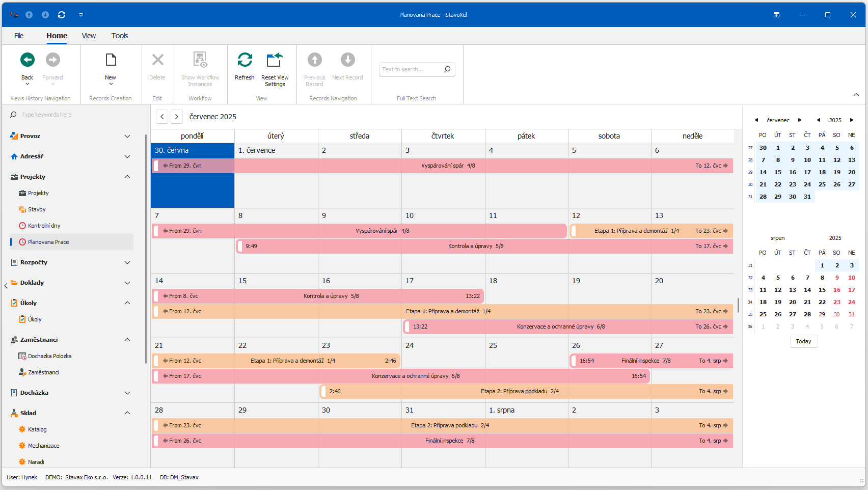Go to next month in calendar header
This screenshot has width=868, height=490.
[176, 117]
